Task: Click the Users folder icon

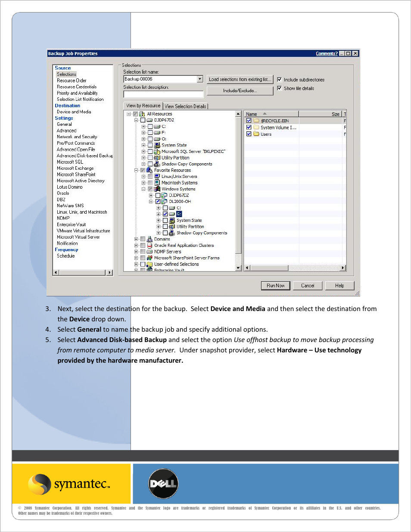Action: point(256,134)
